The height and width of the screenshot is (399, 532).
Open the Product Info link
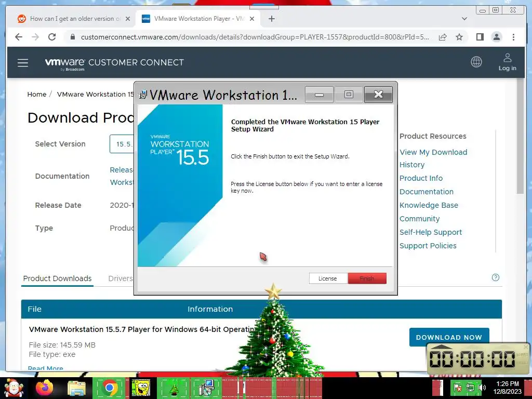(421, 178)
